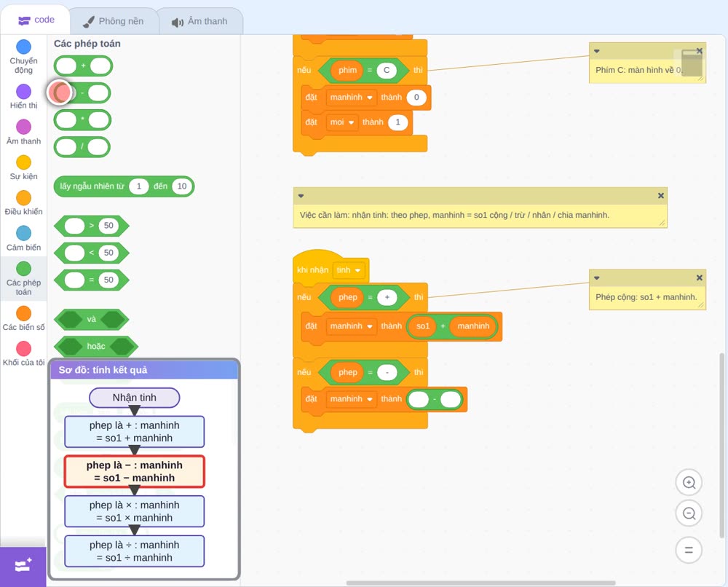Open the Các biến số category circle
728x587 pixels.
coord(24,313)
